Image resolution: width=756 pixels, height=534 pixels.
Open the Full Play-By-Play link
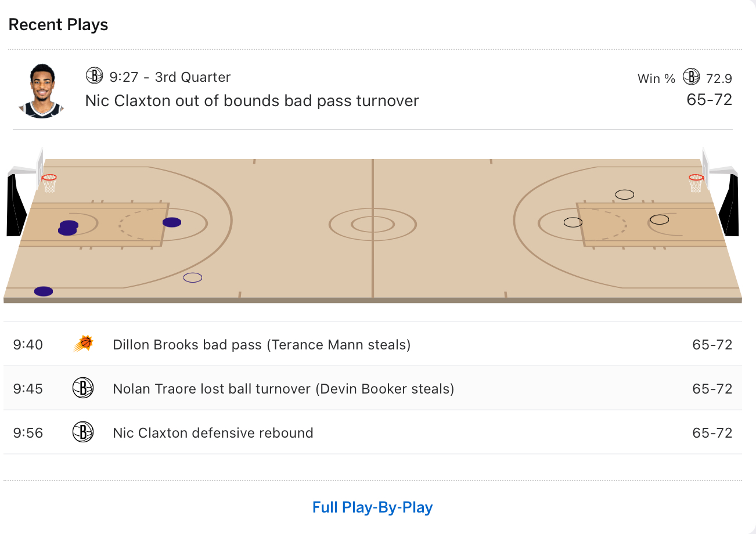pos(372,507)
